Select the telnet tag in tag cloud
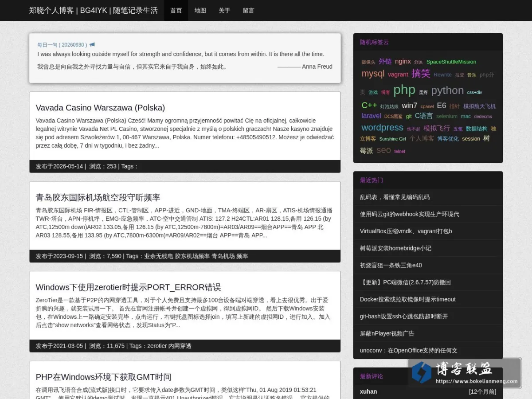 coord(399,152)
